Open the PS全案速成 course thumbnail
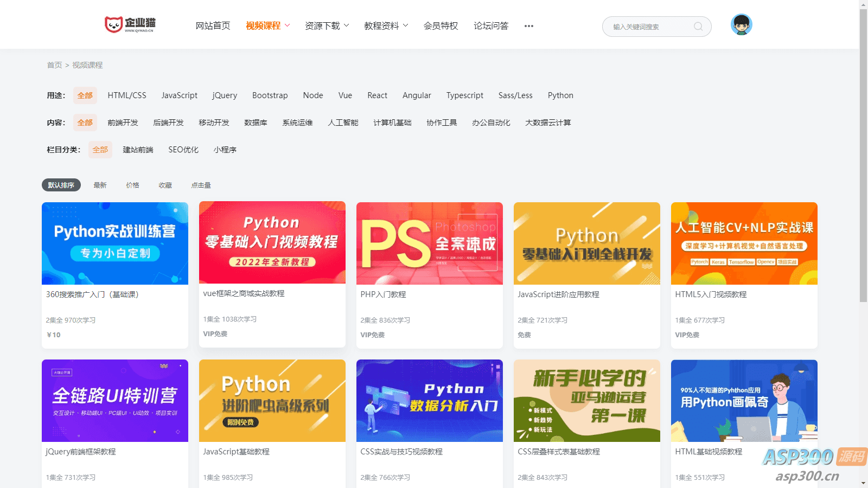 click(x=430, y=243)
